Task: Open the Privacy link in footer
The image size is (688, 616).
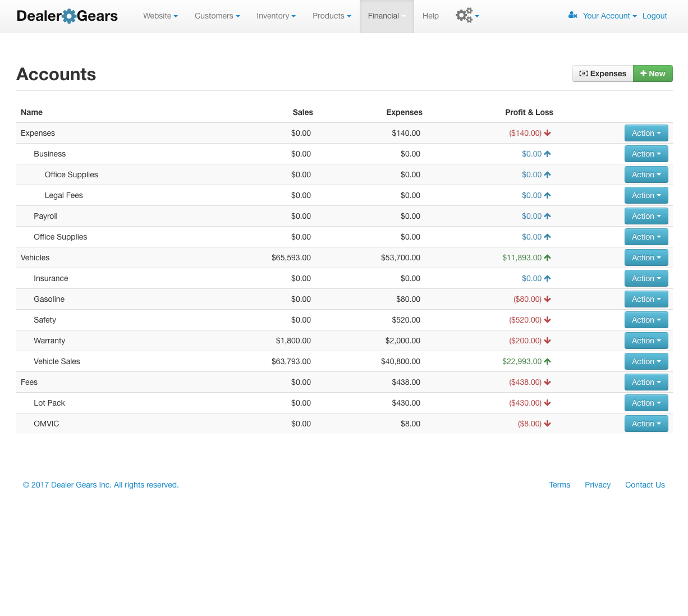Action: (x=597, y=485)
